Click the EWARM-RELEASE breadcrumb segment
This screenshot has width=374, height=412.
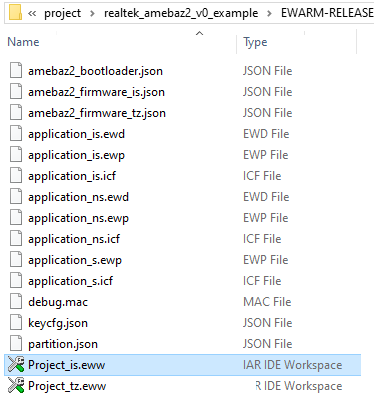pos(327,13)
